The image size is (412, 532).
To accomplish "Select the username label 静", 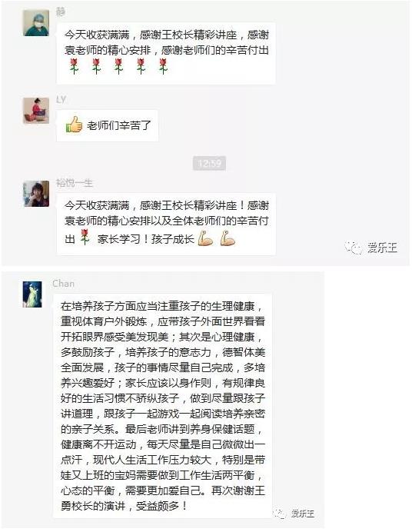I will tap(61, 12).
